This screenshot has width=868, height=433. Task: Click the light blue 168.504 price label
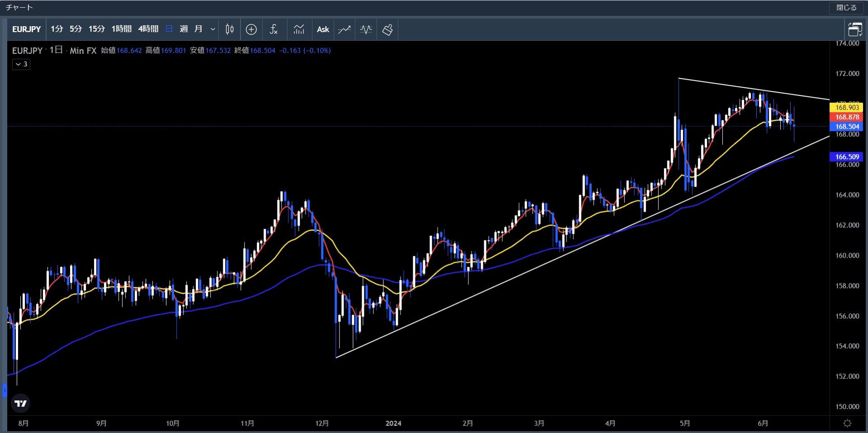(x=847, y=126)
